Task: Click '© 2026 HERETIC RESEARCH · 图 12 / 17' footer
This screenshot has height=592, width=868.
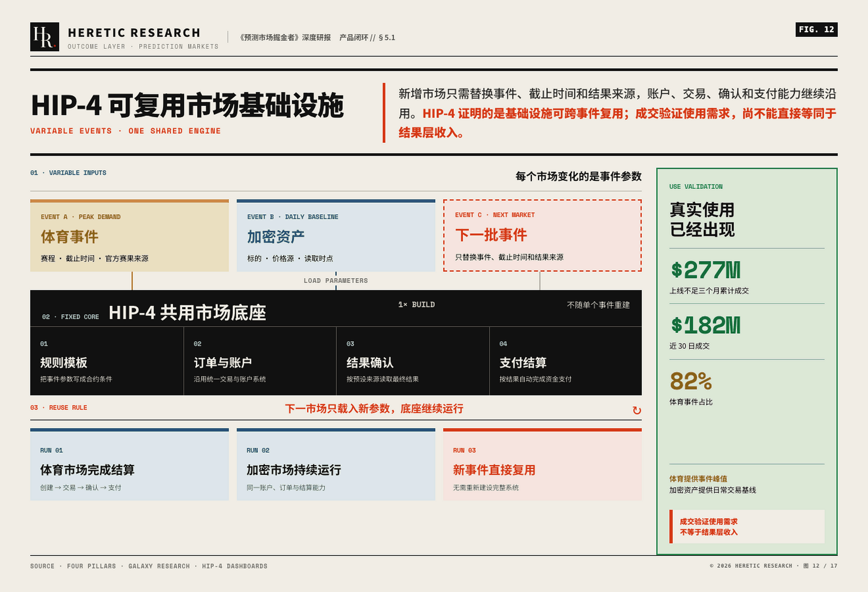Action: pos(774,566)
